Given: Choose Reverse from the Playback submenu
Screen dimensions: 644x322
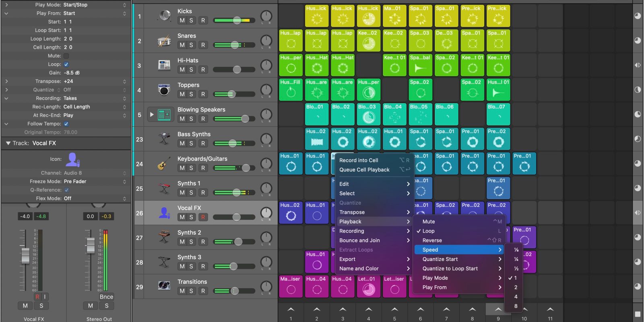Looking at the screenshot, I should coord(432,240).
